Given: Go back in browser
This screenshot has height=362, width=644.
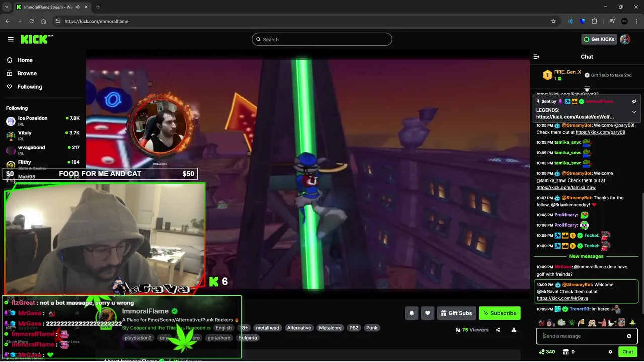Looking at the screenshot, I should [x=7, y=21].
